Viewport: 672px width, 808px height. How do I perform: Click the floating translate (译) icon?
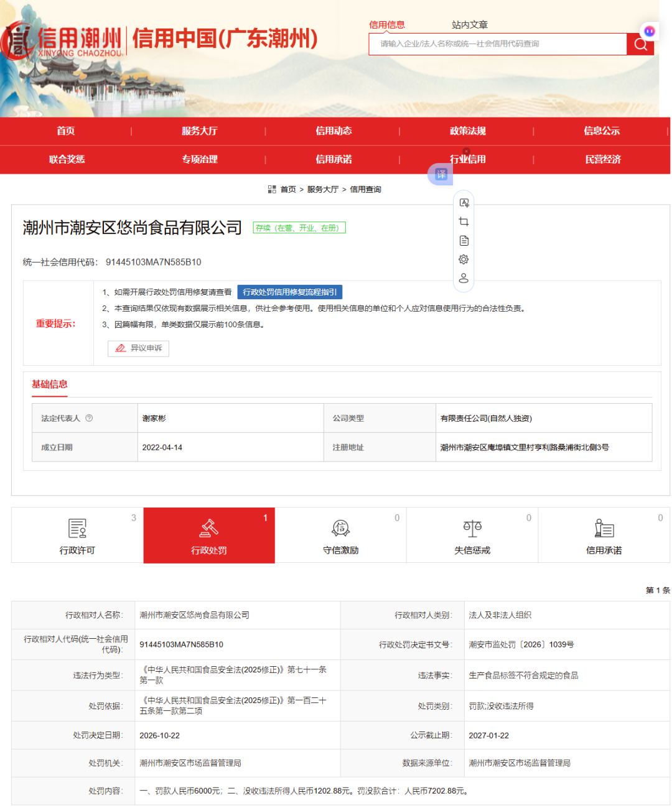(441, 174)
